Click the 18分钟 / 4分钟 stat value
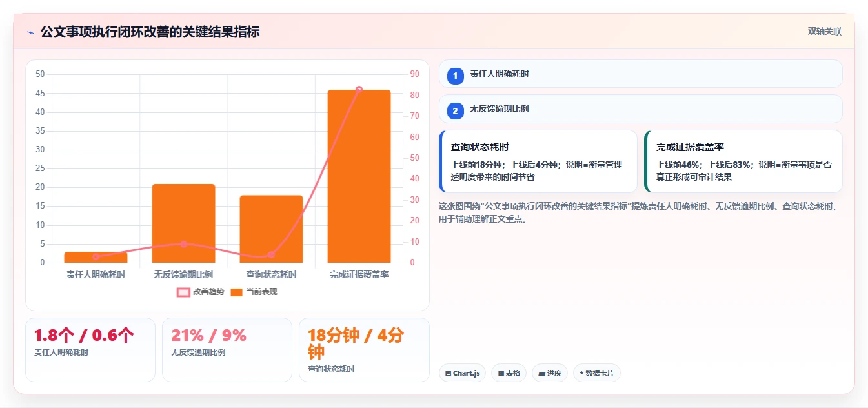 pos(356,344)
